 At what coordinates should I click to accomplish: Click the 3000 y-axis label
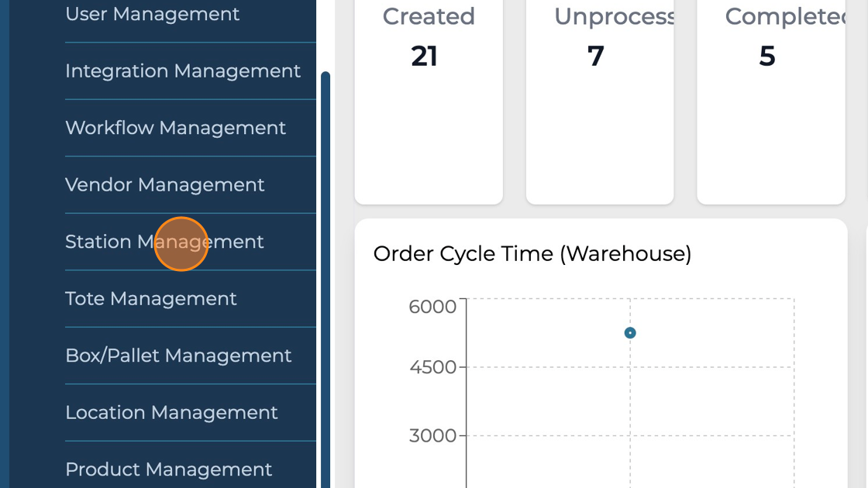coord(433,435)
